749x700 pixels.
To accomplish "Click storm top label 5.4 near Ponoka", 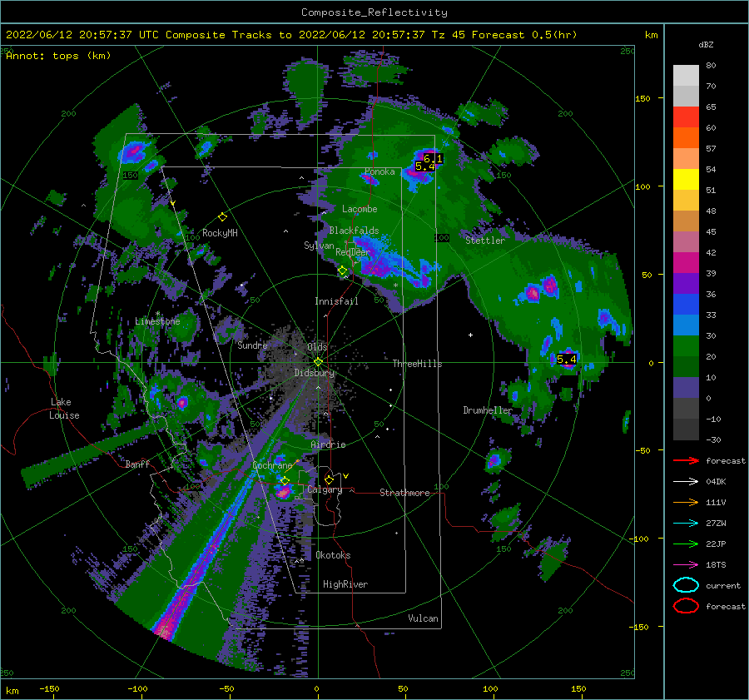I will (424, 166).
